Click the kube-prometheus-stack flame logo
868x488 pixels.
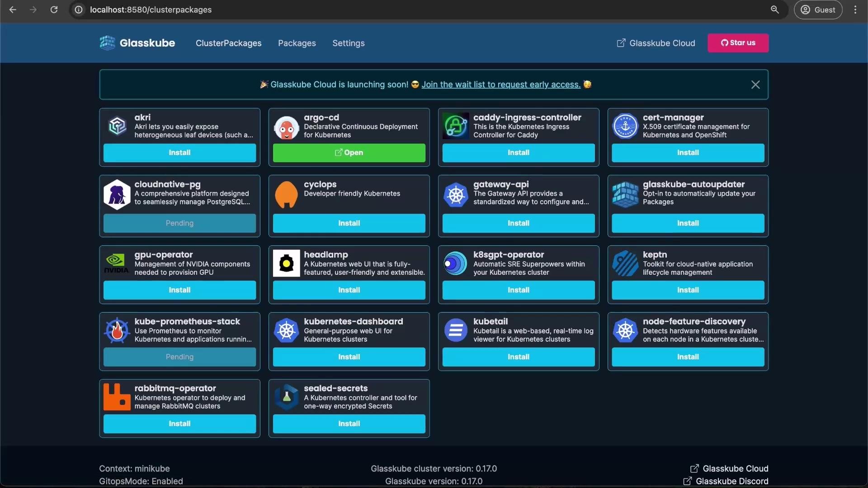117,330
